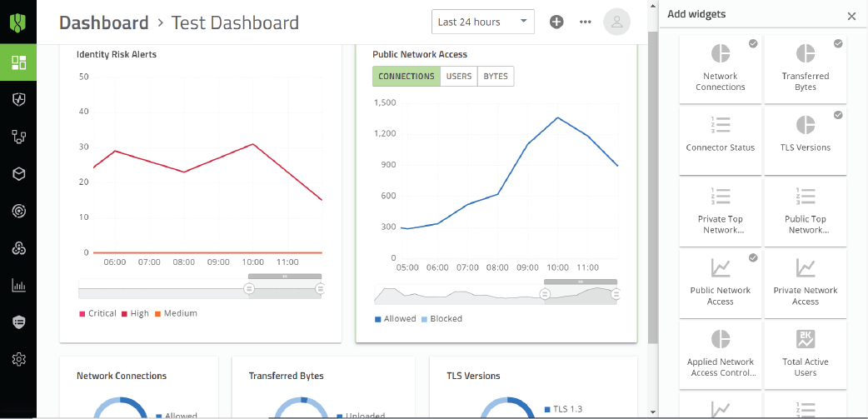This screenshot has height=419, width=868.
Task: Click the green logo in the sidebar
Action: pos(18,22)
